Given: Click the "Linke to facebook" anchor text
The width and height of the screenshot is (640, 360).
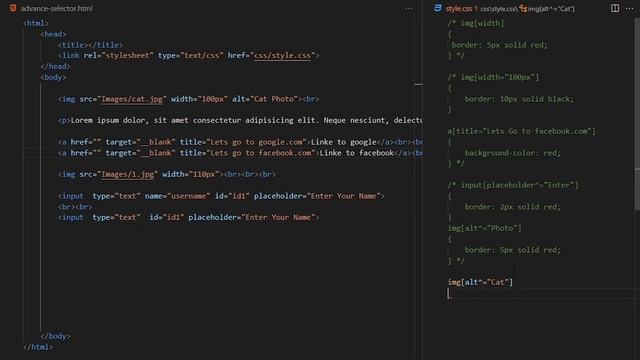Looking at the screenshot, I should tap(357, 153).
